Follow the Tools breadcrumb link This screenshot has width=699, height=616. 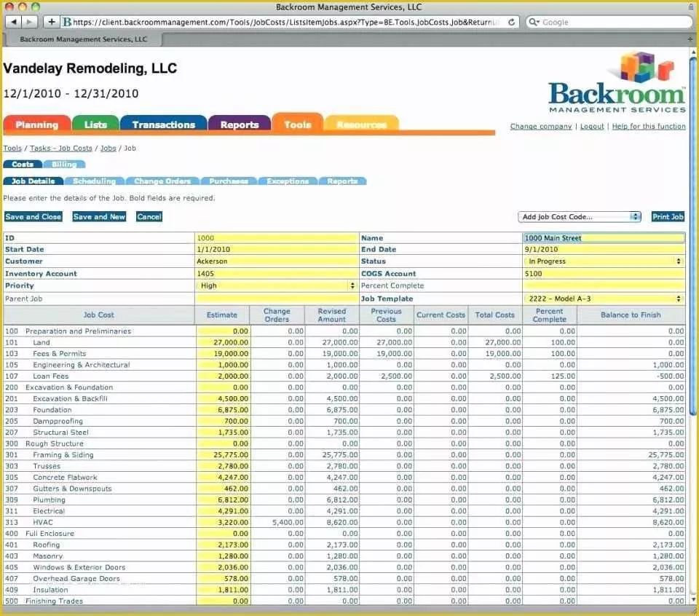click(x=12, y=148)
